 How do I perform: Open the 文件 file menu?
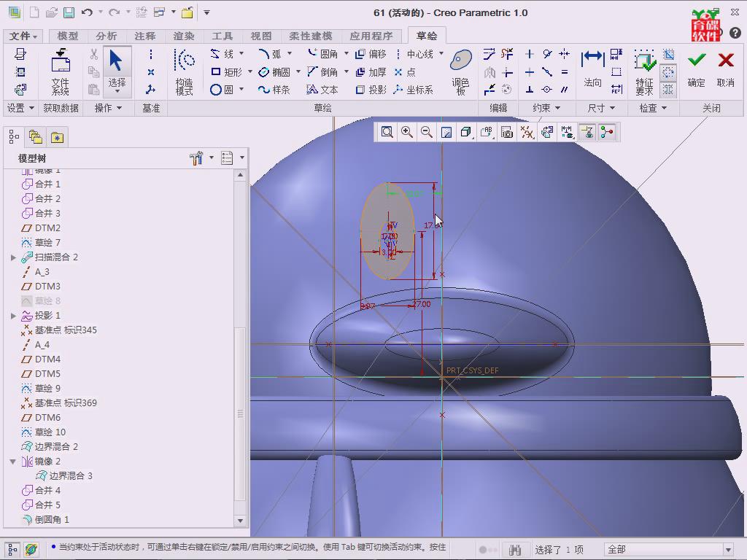click(x=23, y=36)
